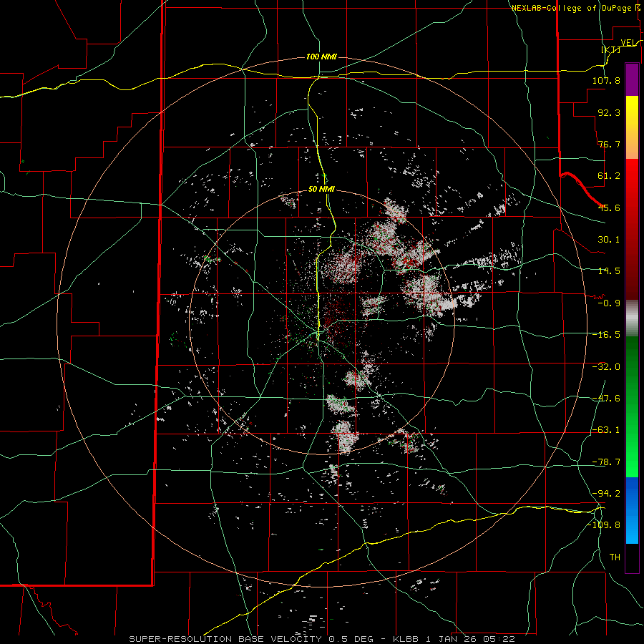644x644 pixels.
Task: Pick the red segment of the color bar
Action: coord(632,229)
